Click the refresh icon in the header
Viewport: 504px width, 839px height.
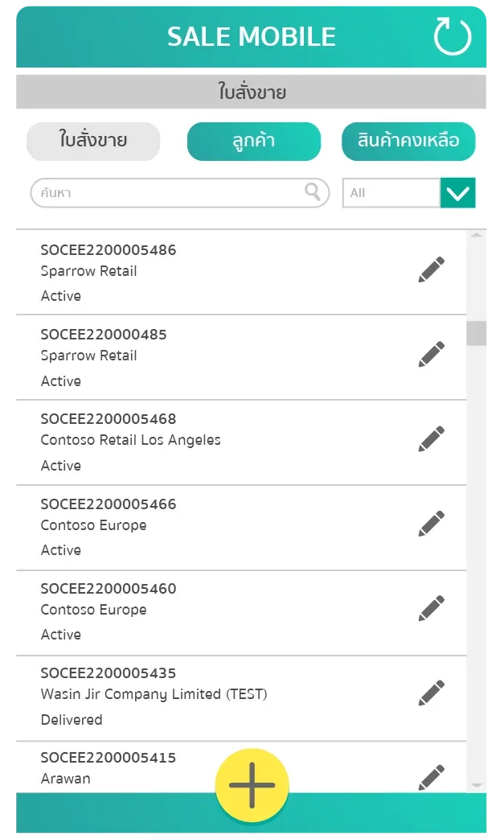click(x=453, y=35)
